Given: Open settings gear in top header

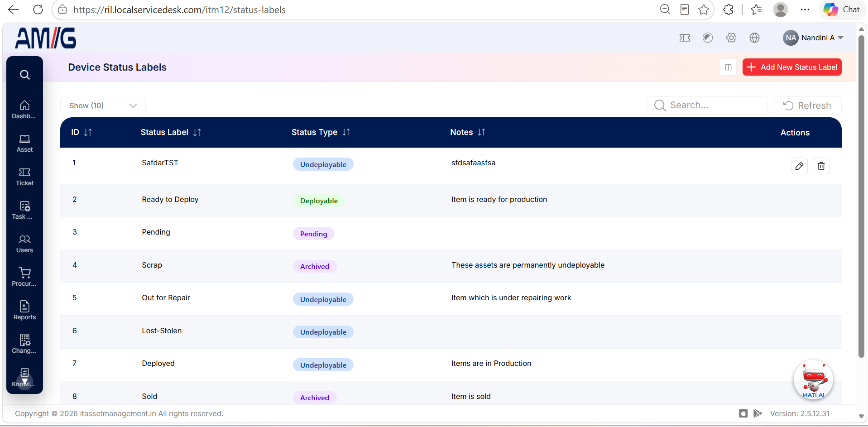Looking at the screenshot, I should click(731, 38).
